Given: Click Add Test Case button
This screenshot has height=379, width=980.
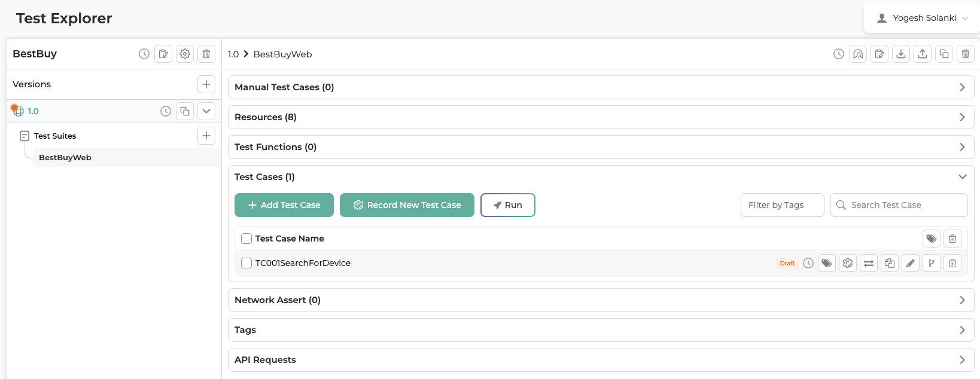Looking at the screenshot, I should [x=284, y=205].
